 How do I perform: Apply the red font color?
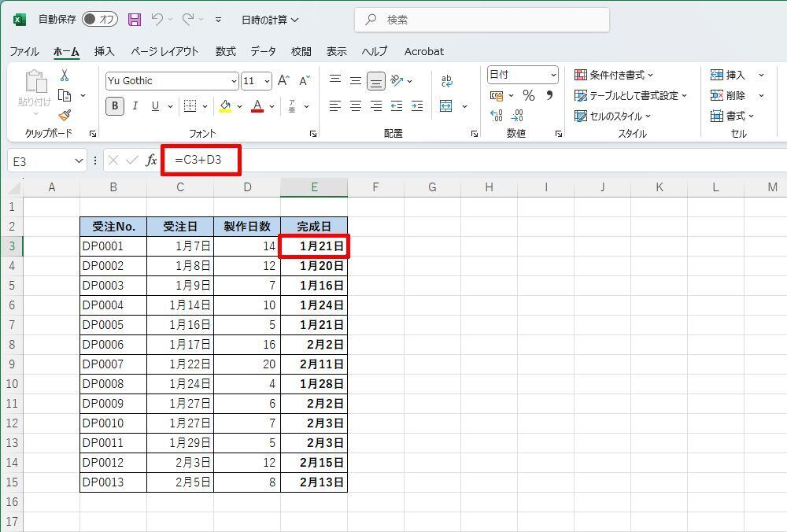257,106
